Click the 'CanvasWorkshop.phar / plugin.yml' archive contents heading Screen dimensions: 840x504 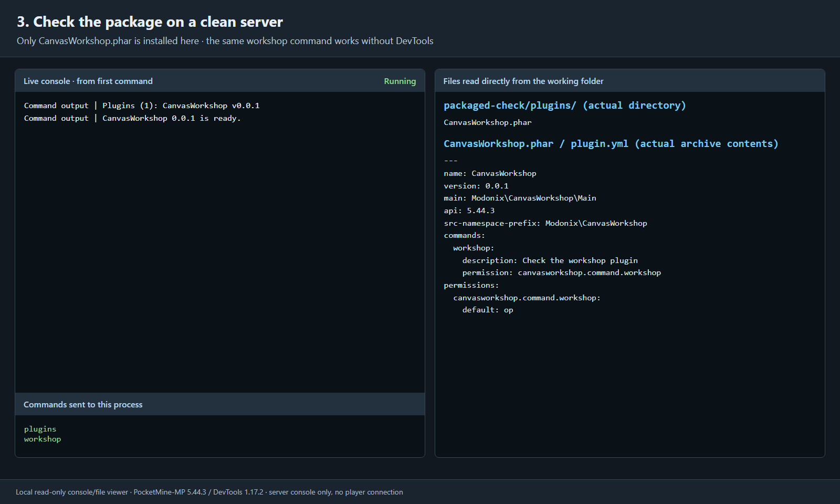point(611,144)
